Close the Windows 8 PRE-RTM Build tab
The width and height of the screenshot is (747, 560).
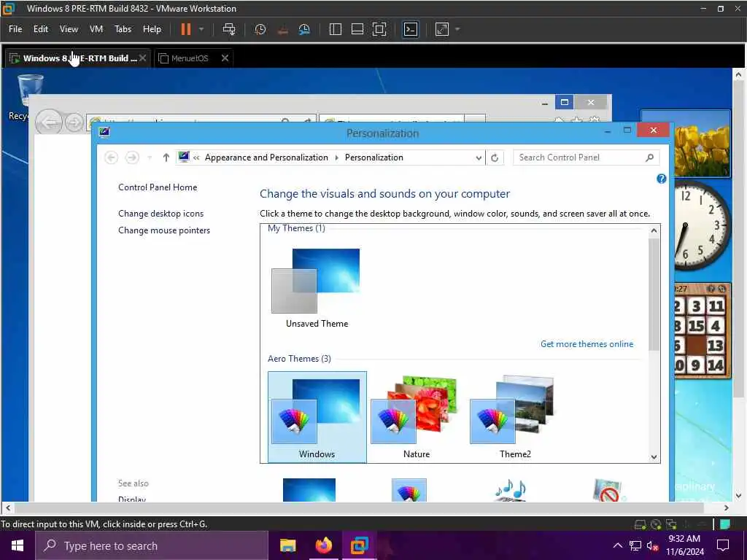pos(142,58)
